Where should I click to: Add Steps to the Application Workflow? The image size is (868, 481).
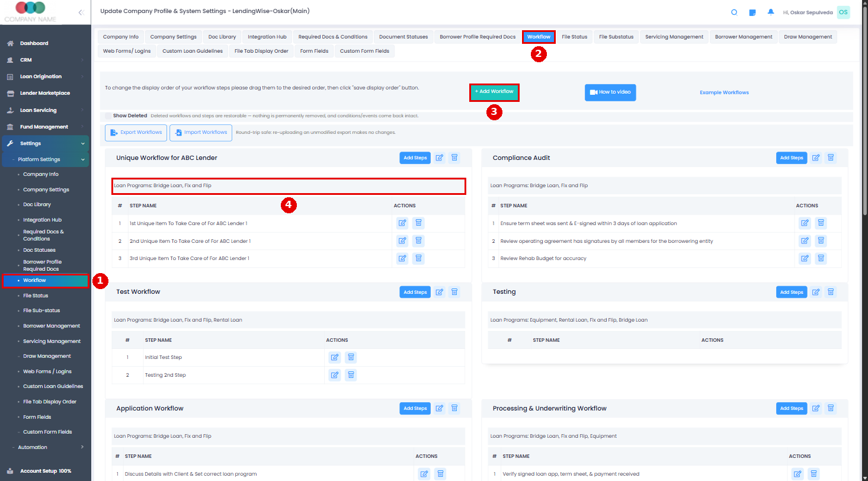[x=415, y=408]
